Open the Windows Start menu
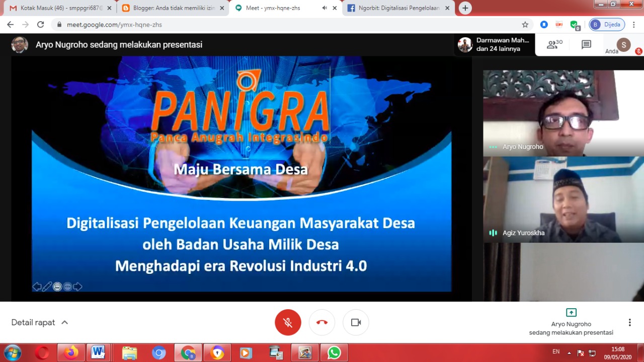Image resolution: width=644 pixels, height=362 pixels. point(12,352)
